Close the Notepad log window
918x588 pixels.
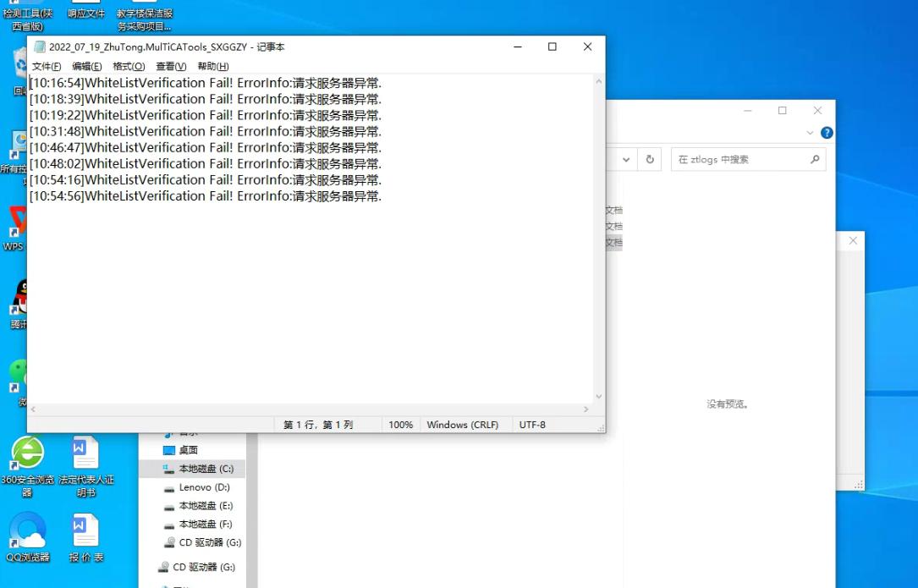(x=587, y=47)
